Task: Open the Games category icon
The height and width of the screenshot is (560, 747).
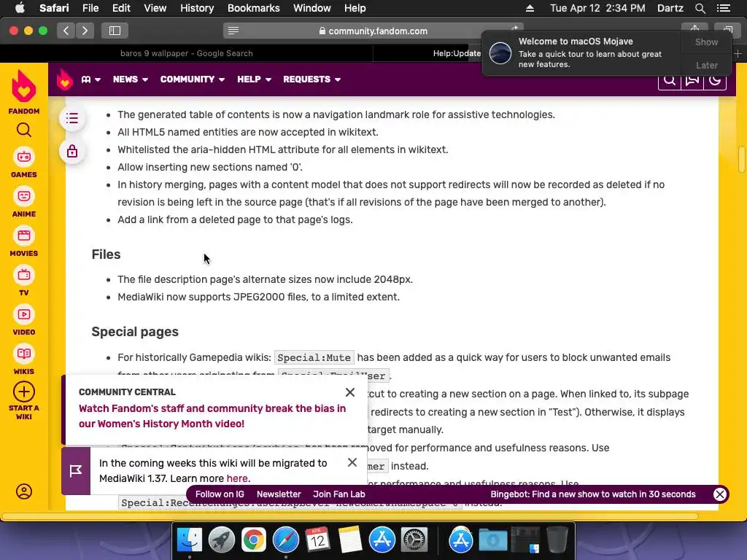Action: [x=24, y=157]
